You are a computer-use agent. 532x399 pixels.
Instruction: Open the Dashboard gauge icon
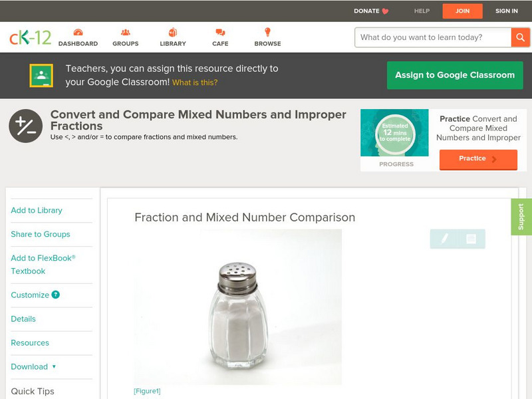(78, 33)
